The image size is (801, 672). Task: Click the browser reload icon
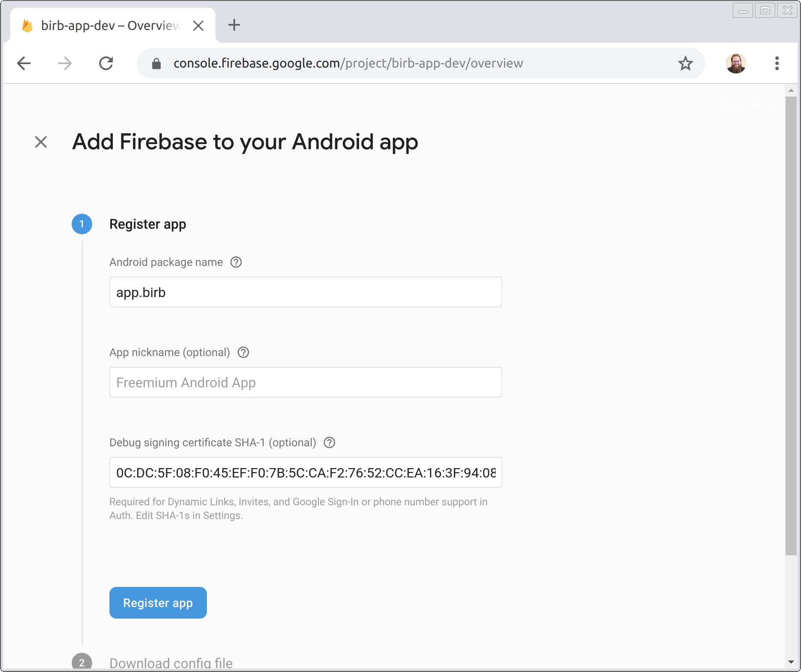[x=106, y=63]
